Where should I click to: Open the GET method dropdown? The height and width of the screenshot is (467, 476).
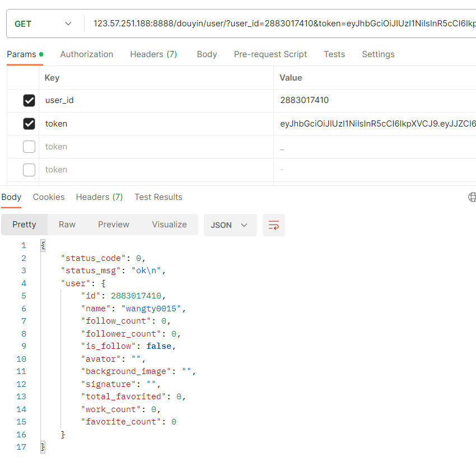click(x=43, y=24)
